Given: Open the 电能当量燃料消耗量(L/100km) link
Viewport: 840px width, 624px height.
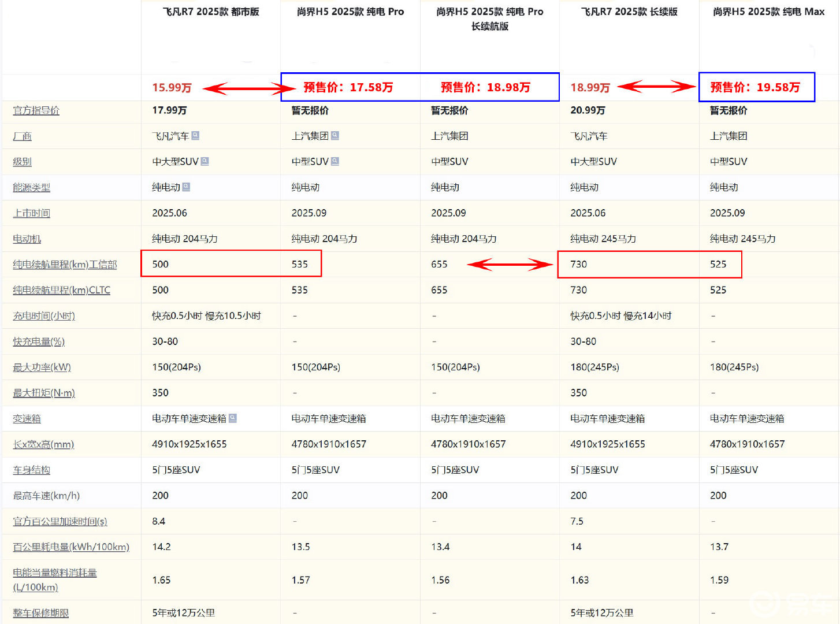Looking at the screenshot, I should pyautogui.click(x=55, y=580).
